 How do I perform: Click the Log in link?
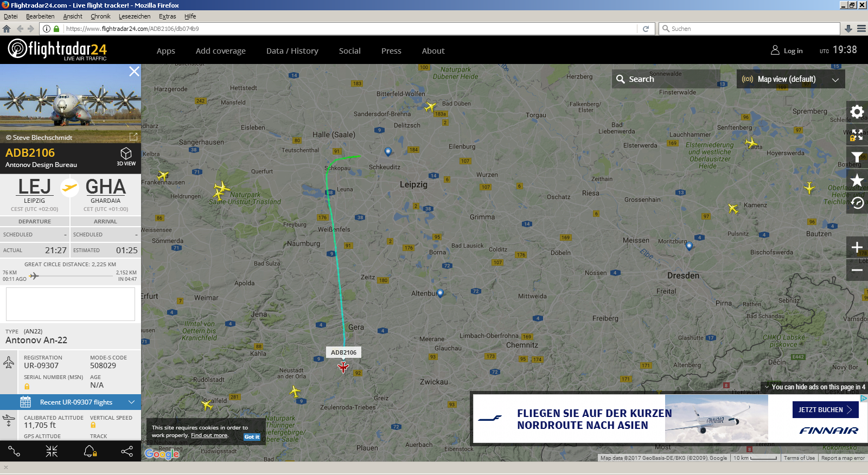[x=787, y=51]
